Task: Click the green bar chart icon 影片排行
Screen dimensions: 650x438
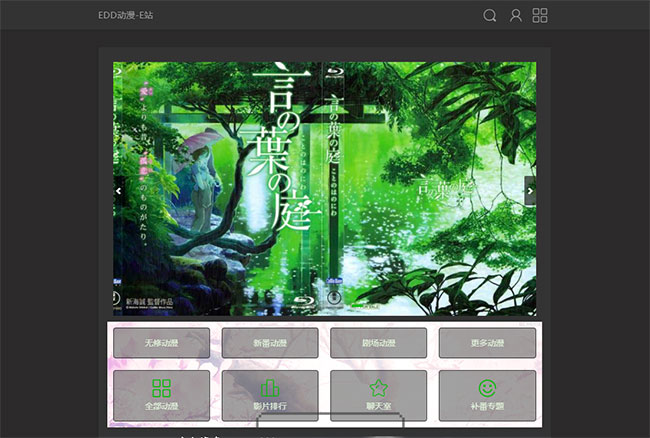Action: [x=270, y=388]
